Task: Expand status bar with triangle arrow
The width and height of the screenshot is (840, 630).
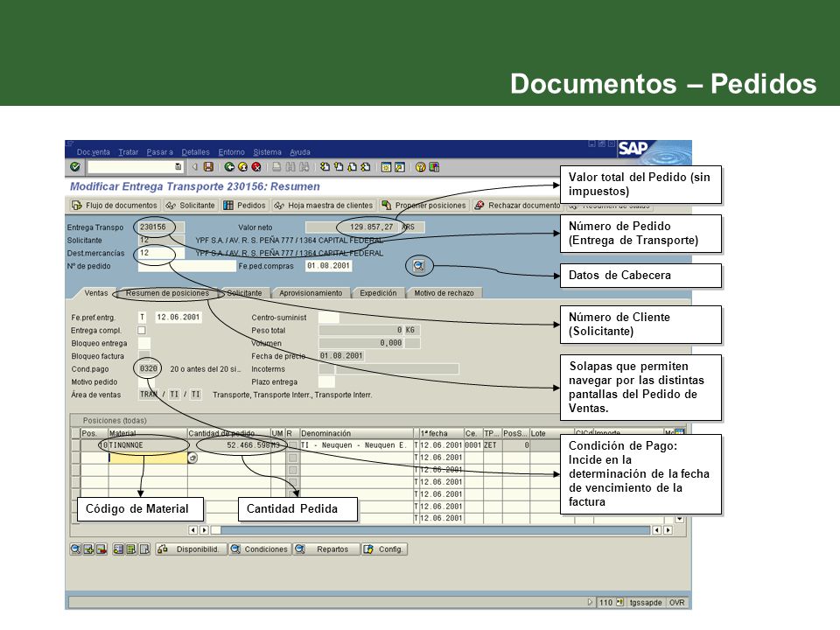Action: coord(590,602)
